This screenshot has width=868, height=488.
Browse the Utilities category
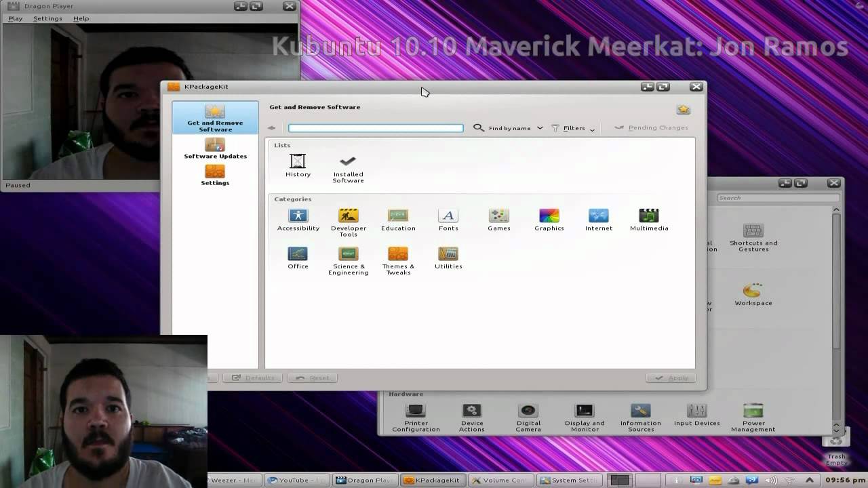(448, 258)
